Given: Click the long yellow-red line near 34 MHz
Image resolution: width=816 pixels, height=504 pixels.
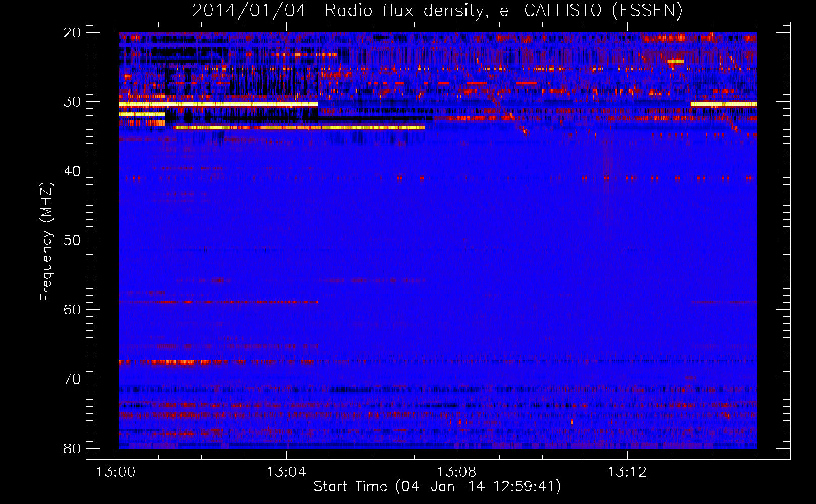Looking at the screenshot, I should click(x=300, y=128).
